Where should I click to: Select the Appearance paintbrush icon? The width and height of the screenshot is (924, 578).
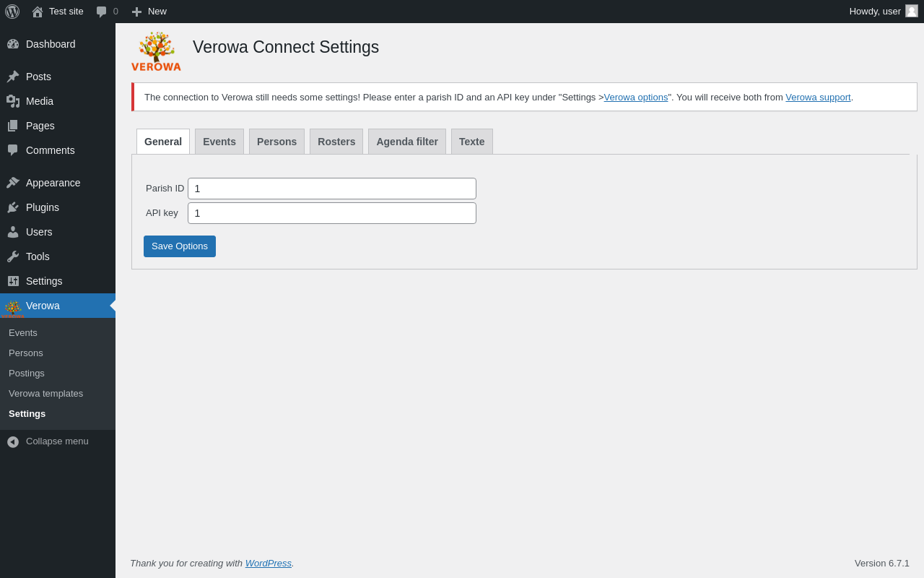13,183
